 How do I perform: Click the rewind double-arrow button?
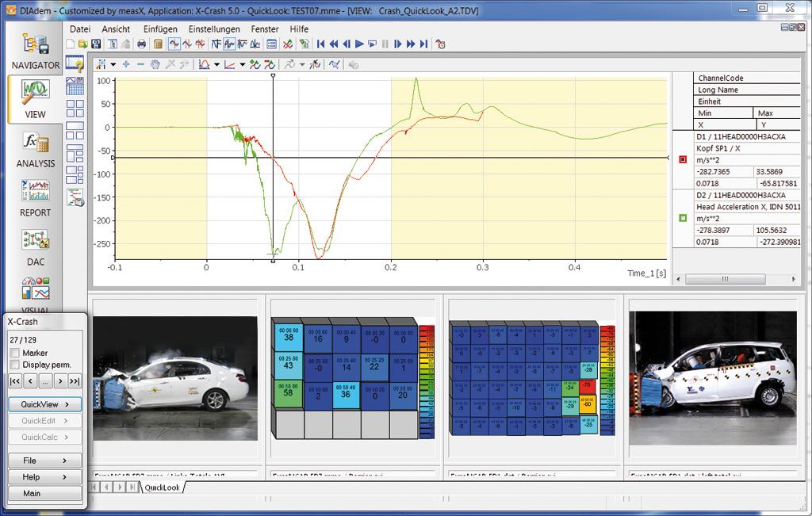tap(334, 44)
